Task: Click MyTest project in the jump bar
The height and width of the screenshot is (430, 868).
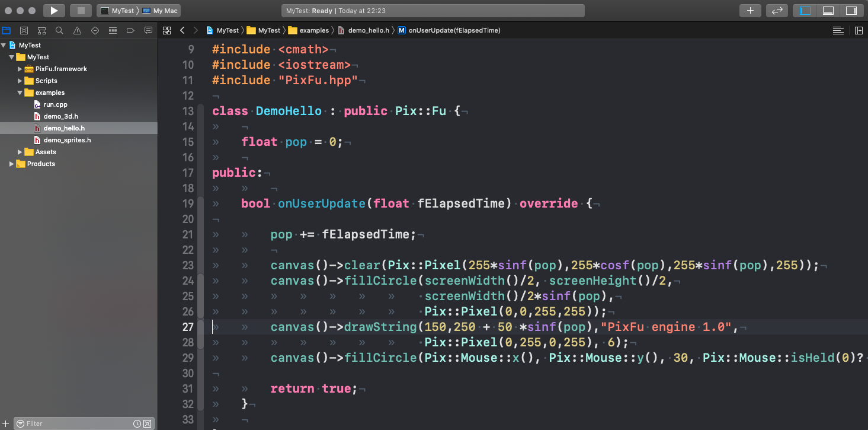Action: [x=223, y=30]
